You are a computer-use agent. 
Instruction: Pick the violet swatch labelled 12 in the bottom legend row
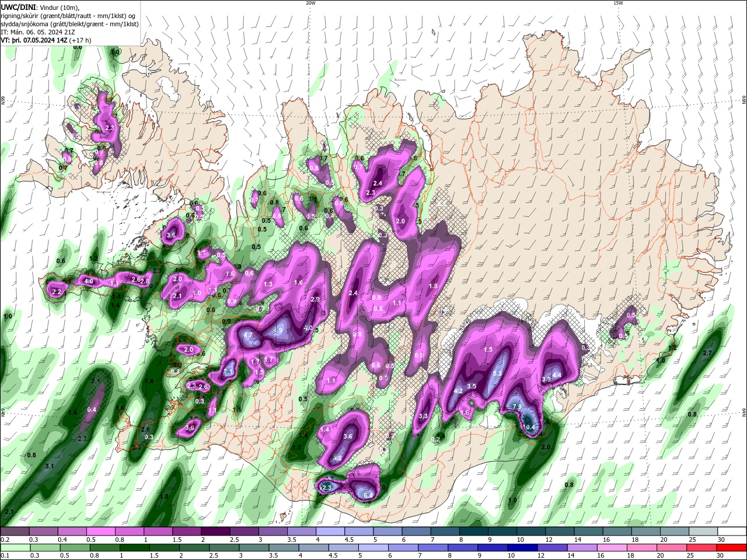(552, 547)
